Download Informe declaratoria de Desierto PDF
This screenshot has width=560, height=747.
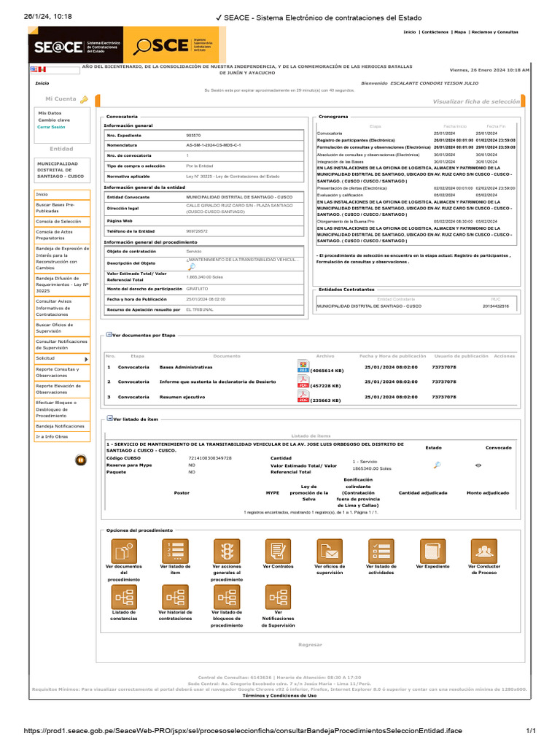[x=303, y=382]
